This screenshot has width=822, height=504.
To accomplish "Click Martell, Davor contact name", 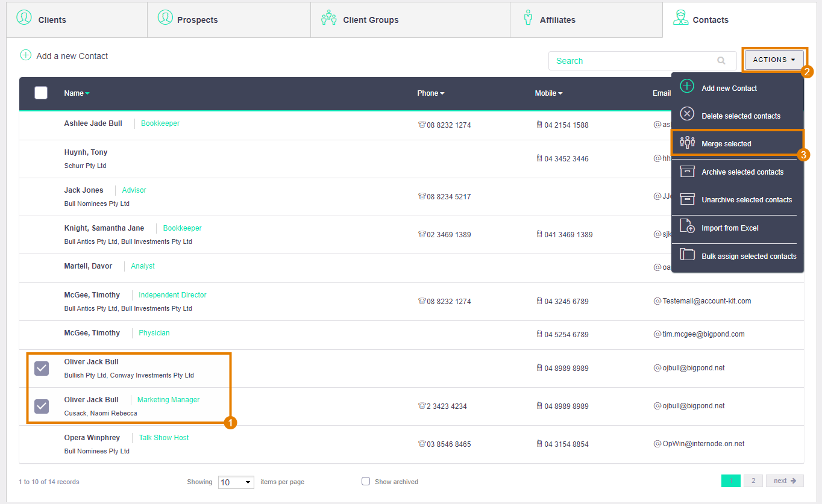I will click(88, 266).
